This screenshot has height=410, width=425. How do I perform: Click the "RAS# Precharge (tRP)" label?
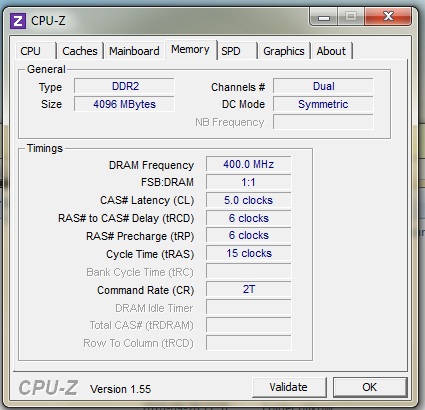tap(140, 236)
